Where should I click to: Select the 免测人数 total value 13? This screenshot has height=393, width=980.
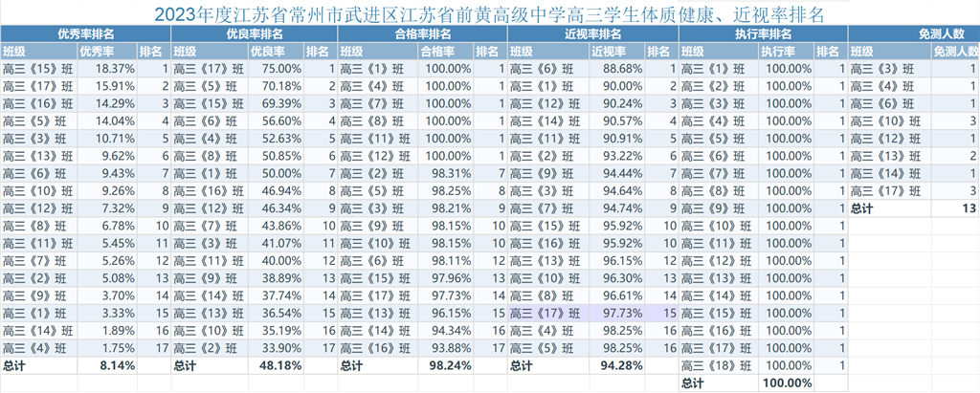click(955, 208)
